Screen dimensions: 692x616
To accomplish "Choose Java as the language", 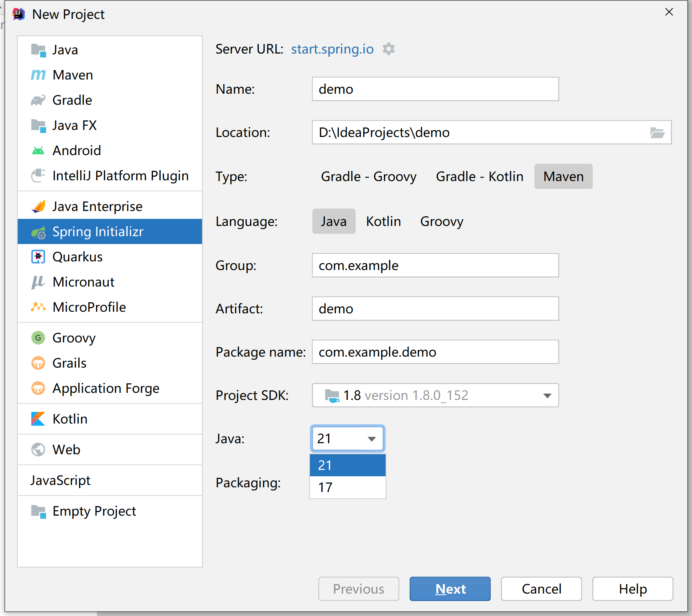I will 334,221.
